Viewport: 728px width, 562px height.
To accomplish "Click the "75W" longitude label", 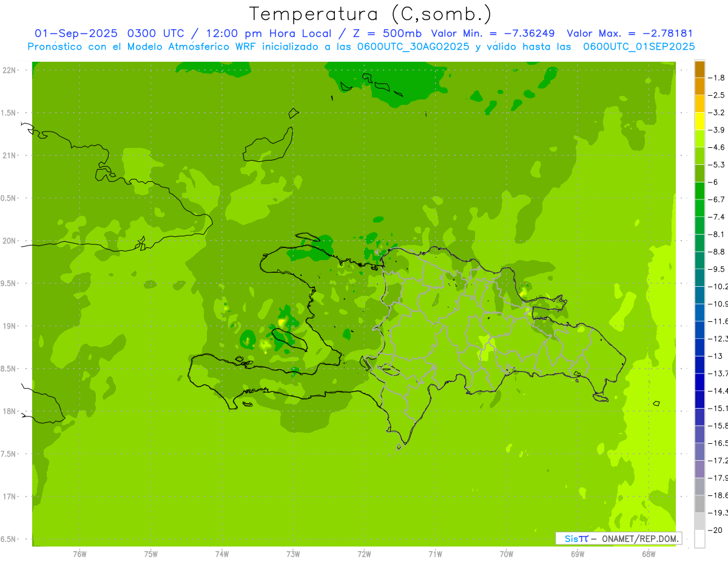I will coord(151,554).
